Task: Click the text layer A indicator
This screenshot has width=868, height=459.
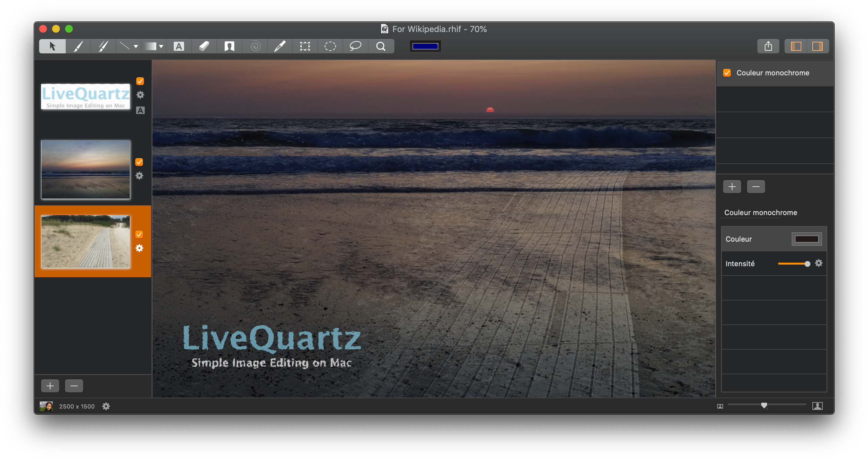Action: pyautogui.click(x=140, y=110)
